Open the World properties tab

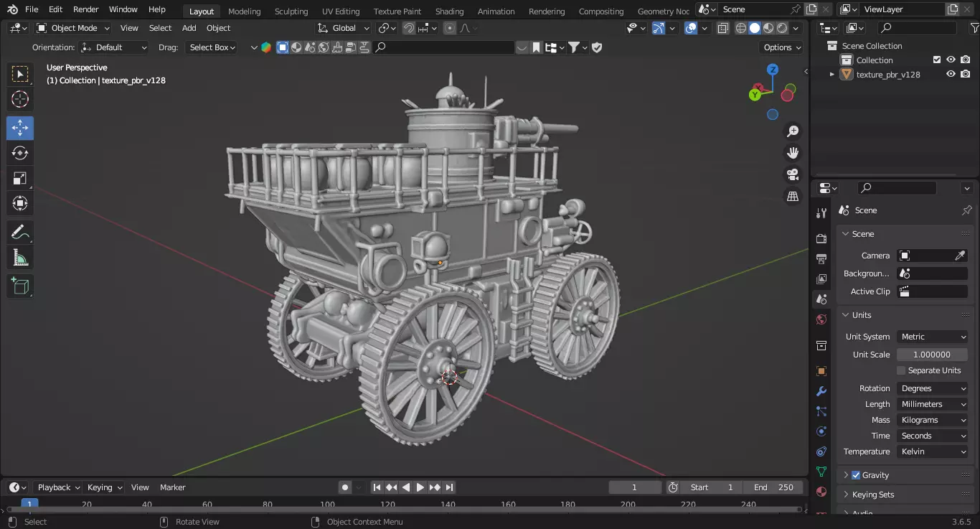click(821, 319)
